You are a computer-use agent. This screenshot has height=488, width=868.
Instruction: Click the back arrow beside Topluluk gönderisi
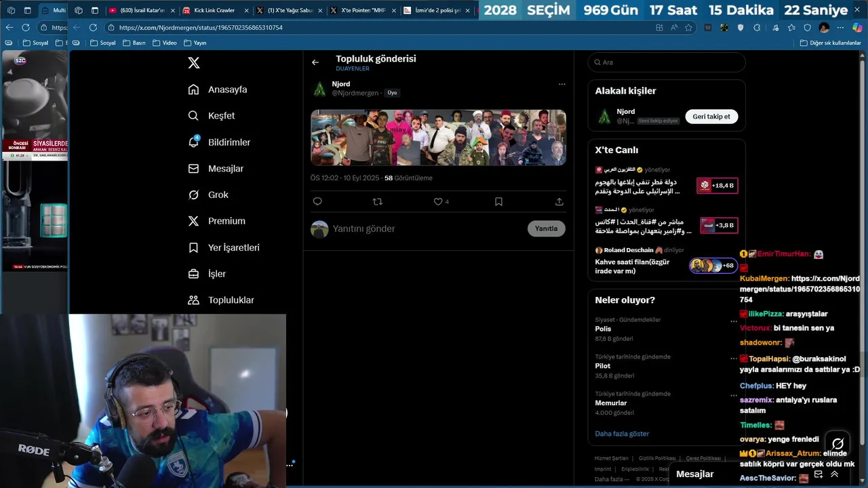pyautogui.click(x=315, y=62)
